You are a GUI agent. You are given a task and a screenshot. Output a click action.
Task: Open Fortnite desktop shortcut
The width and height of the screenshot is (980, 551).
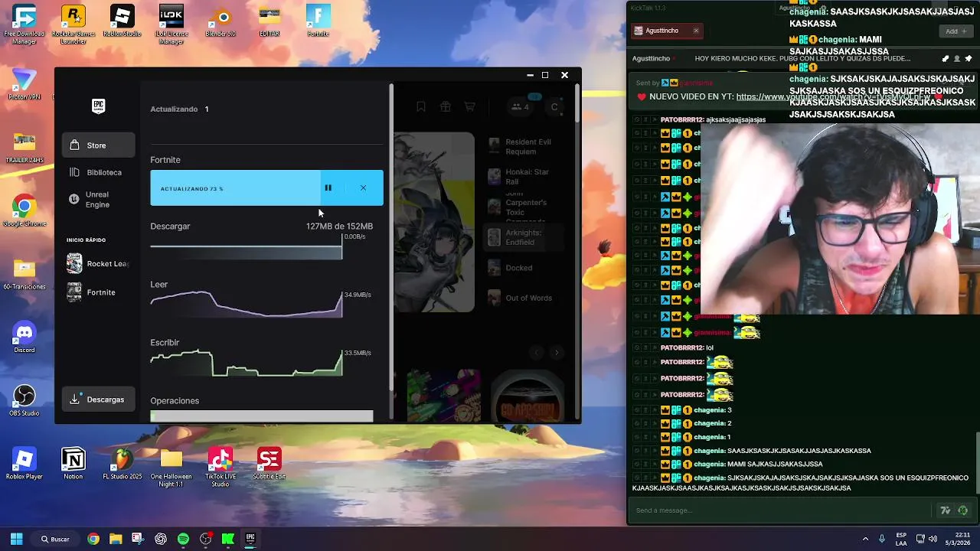click(318, 21)
